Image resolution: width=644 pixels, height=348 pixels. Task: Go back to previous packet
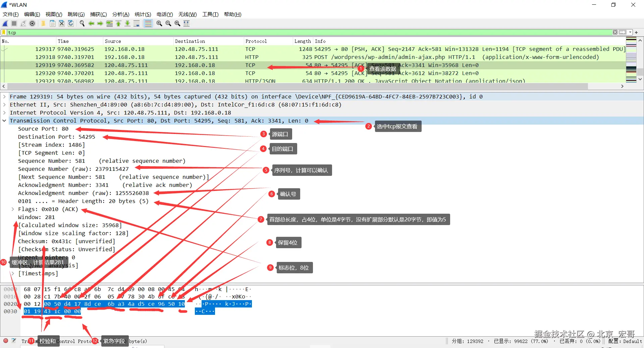pos(91,23)
